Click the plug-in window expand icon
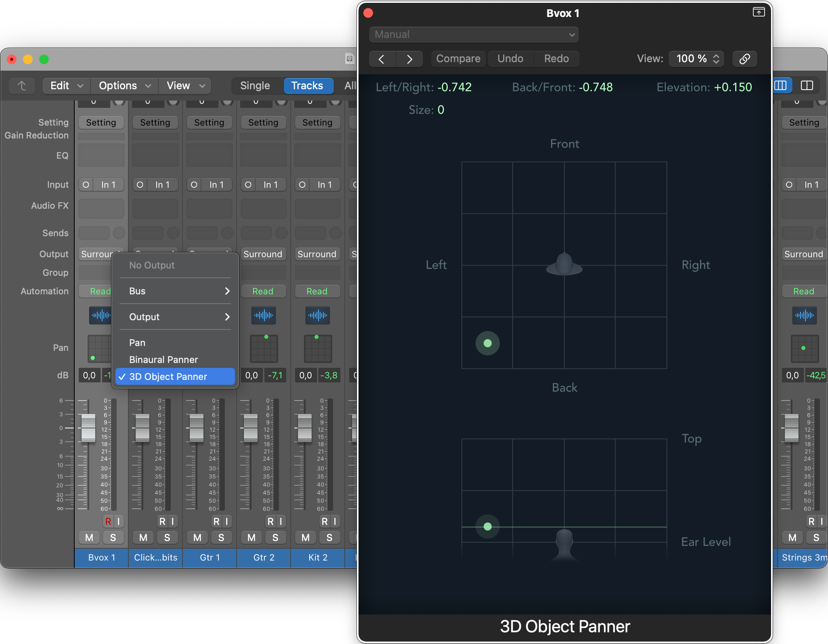Image resolution: width=828 pixels, height=644 pixels. [759, 13]
